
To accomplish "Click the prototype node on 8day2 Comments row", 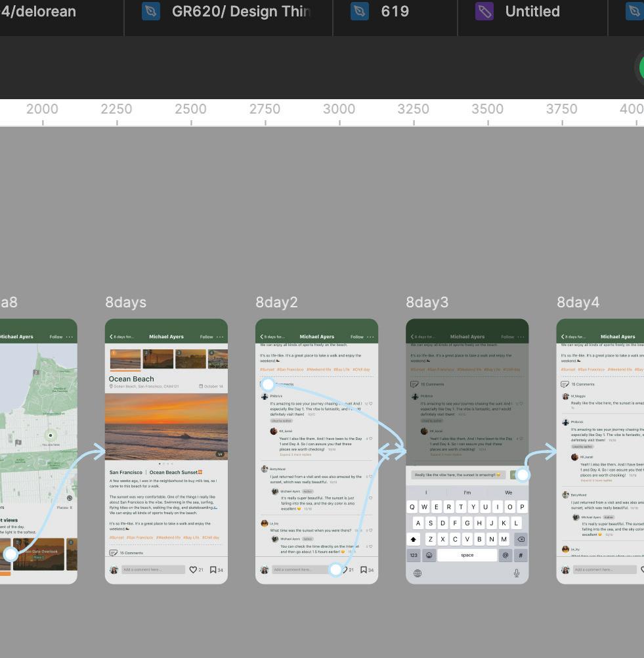I will tap(268, 384).
